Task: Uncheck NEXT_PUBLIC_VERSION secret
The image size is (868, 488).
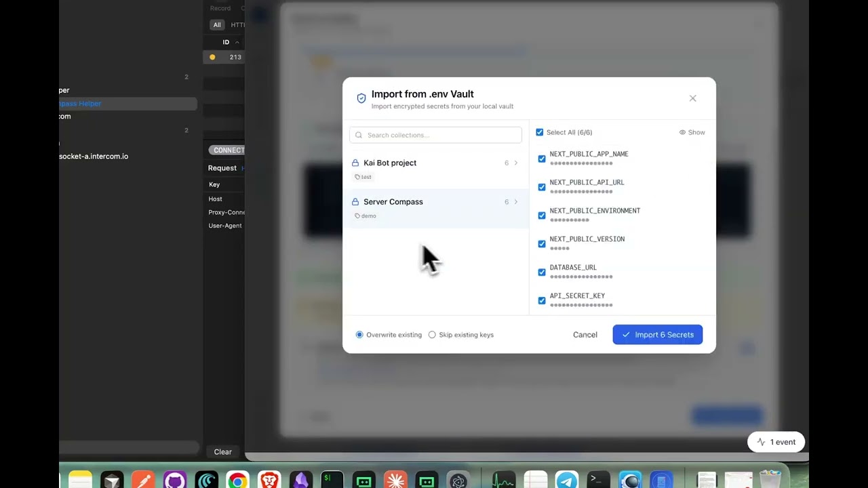Action: point(542,244)
